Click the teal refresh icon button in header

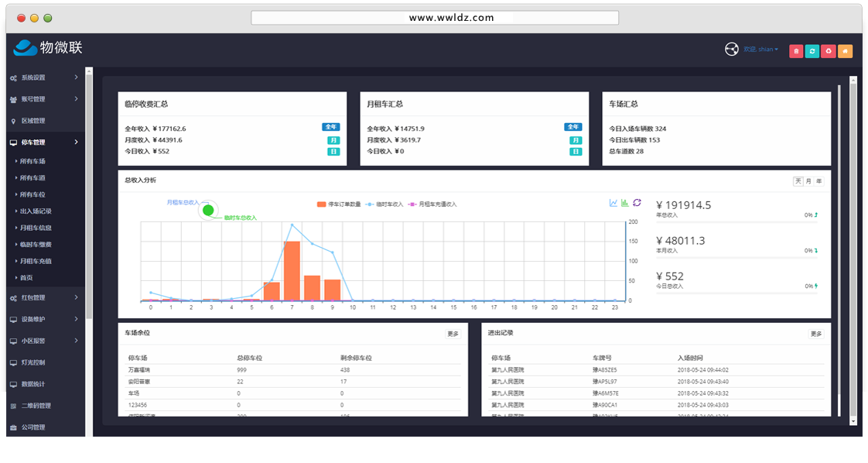[812, 51]
